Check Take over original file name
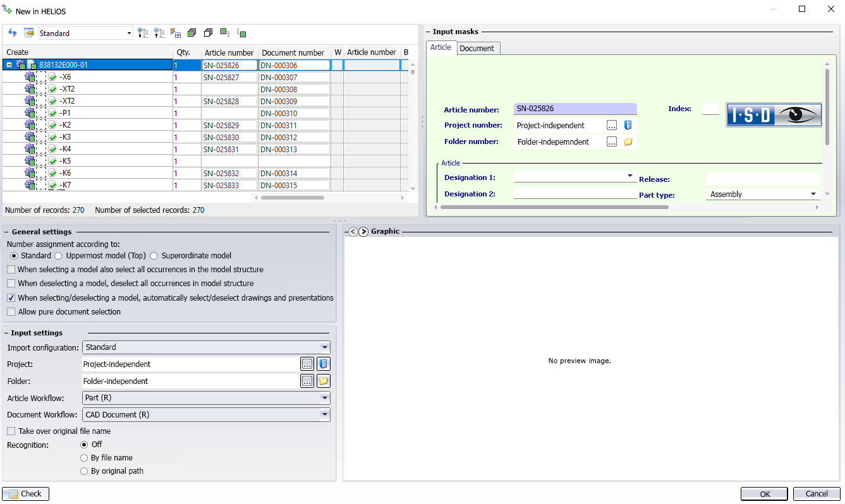 point(11,431)
